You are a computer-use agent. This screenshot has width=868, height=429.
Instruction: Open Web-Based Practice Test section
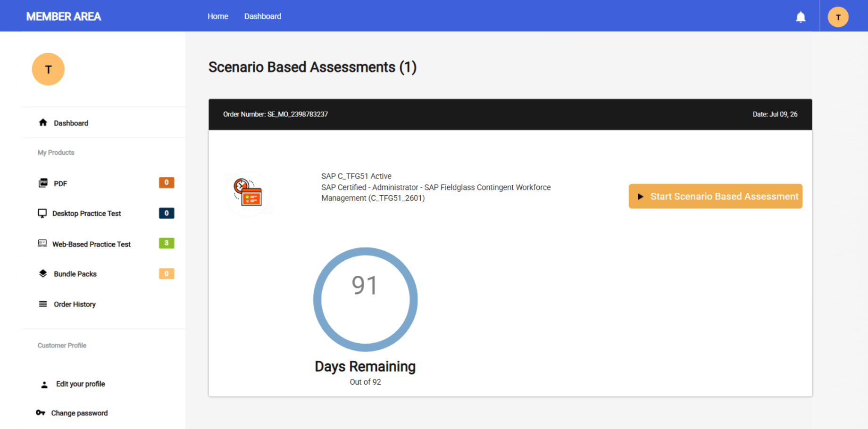[x=92, y=244]
